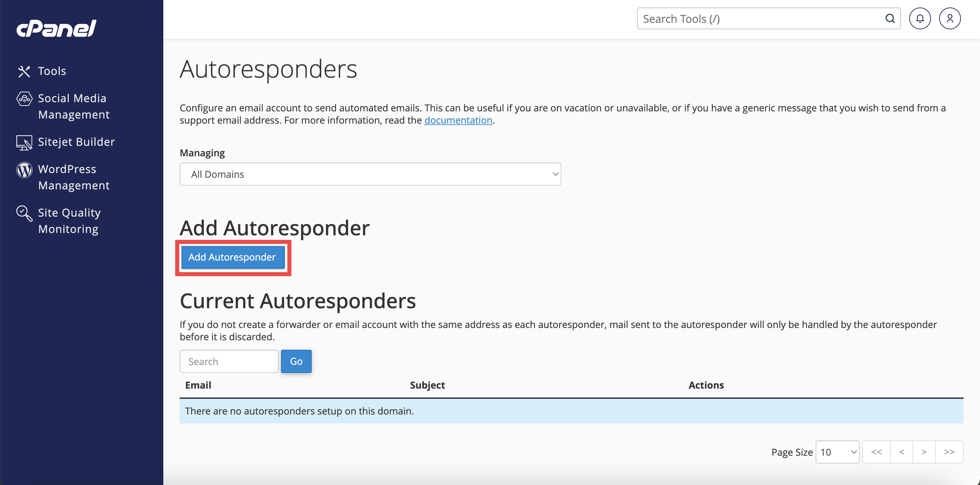
Task: Expand the Managing All Domains dropdown
Action: pyautogui.click(x=370, y=174)
